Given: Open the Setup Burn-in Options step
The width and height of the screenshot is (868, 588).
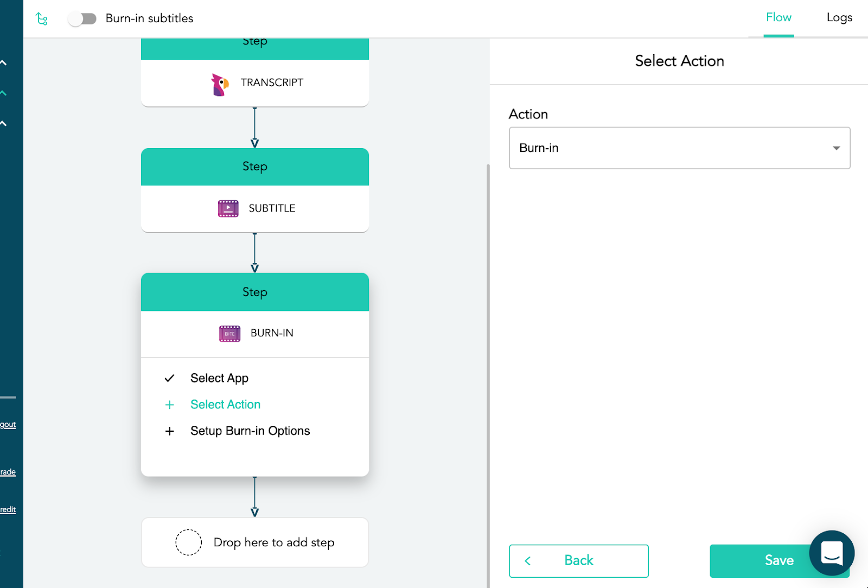Looking at the screenshot, I should (250, 431).
